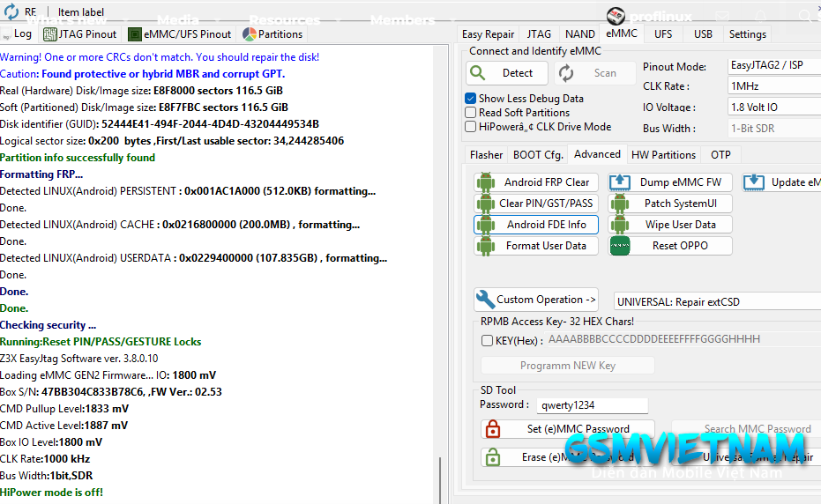
Task: Click the SD Tool password input field
Action: click(592, 405)
